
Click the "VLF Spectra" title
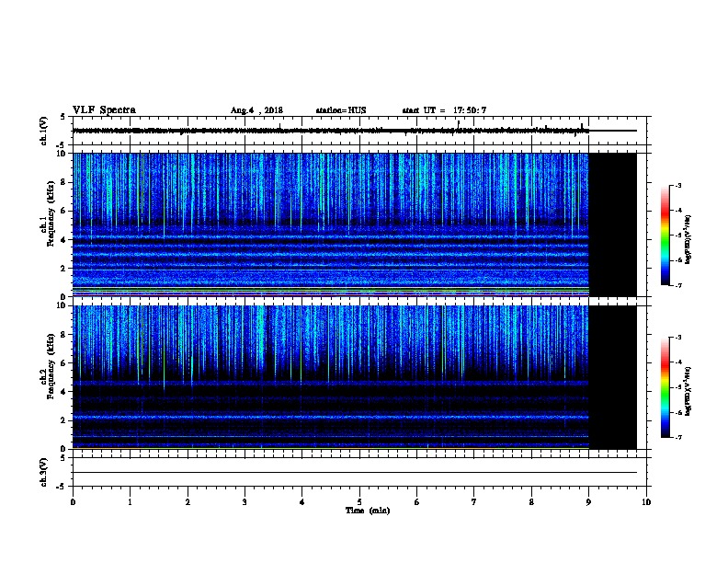point(104,110)
